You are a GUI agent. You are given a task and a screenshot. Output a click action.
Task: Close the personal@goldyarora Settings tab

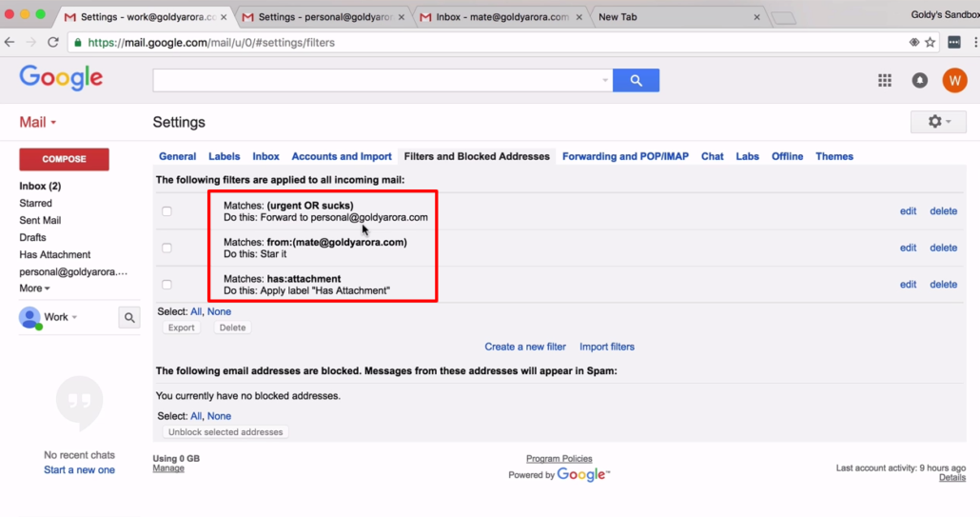pos(402,17)
